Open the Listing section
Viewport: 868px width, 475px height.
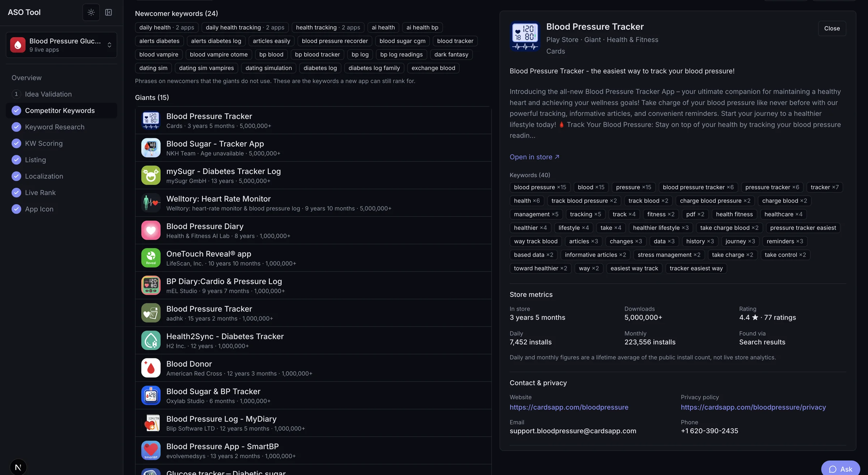35,160
